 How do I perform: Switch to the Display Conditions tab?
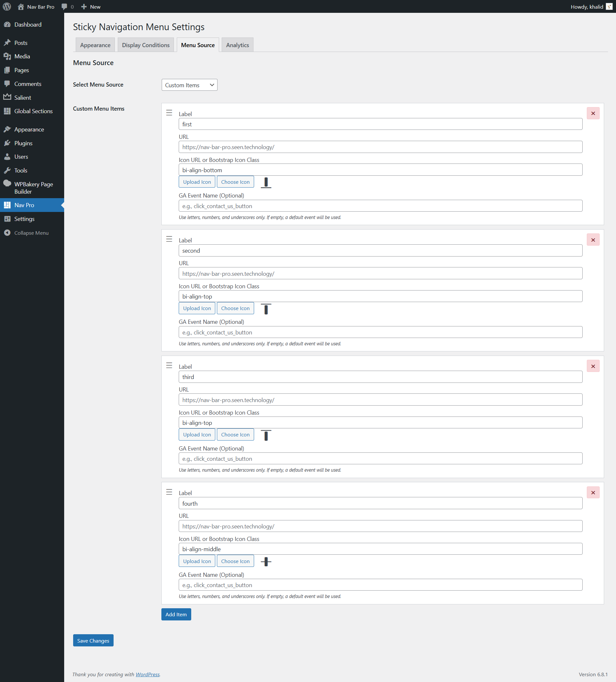146,45
